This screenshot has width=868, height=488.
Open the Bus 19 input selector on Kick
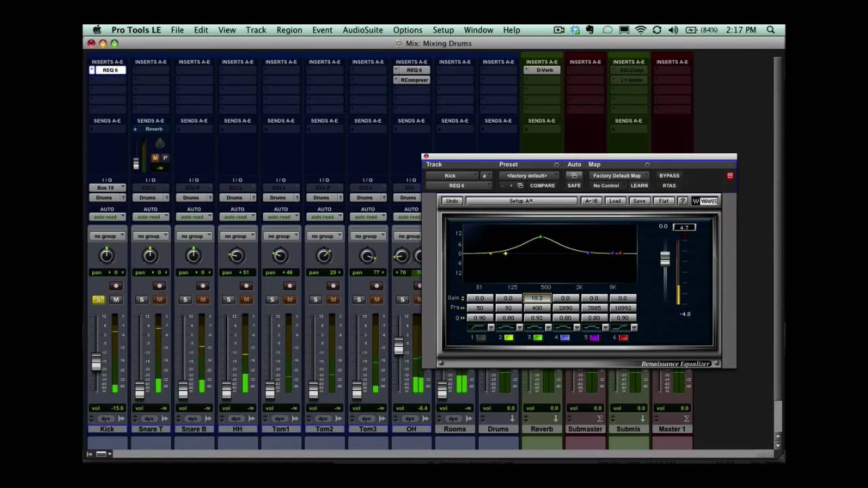[x=107, y=188]
